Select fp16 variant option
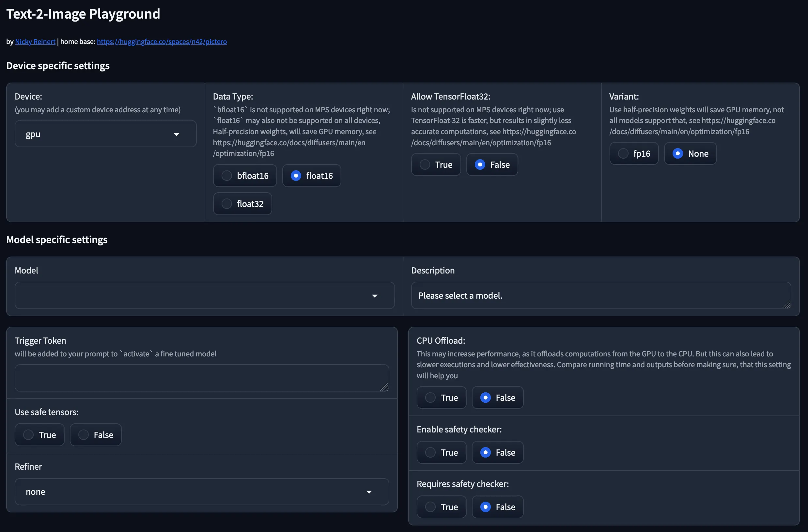 (623, 153)
